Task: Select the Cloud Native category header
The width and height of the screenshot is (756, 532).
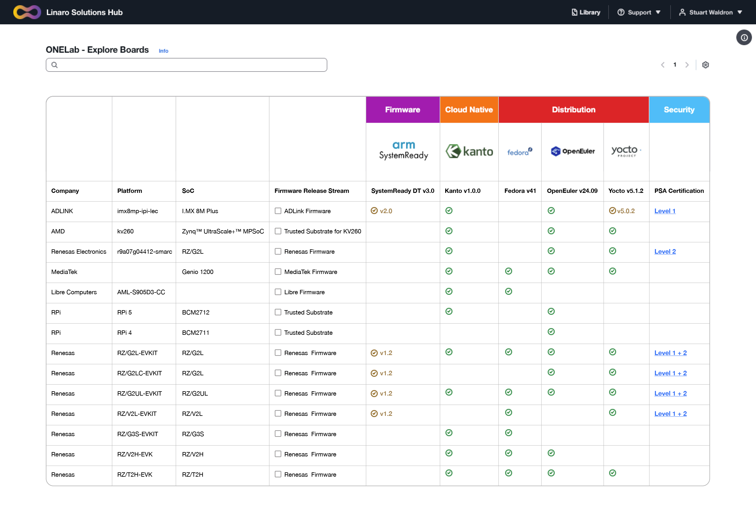Action: [469, 110]
